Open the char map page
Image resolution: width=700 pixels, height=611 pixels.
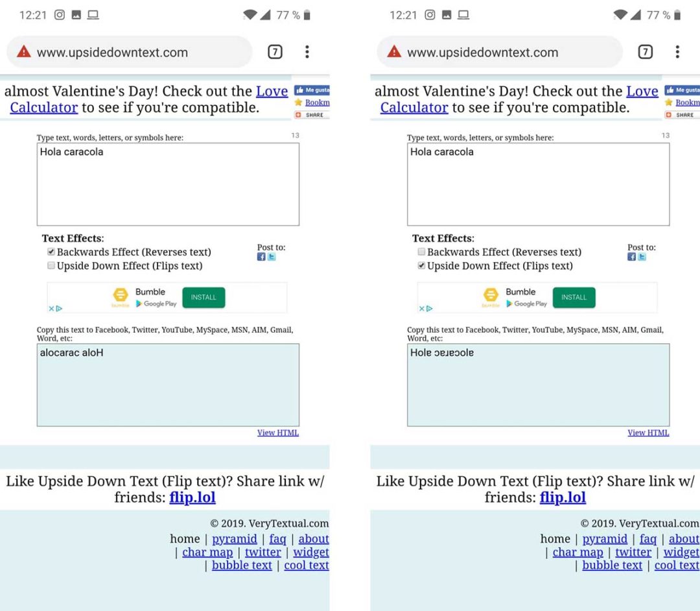coord(207,552)
